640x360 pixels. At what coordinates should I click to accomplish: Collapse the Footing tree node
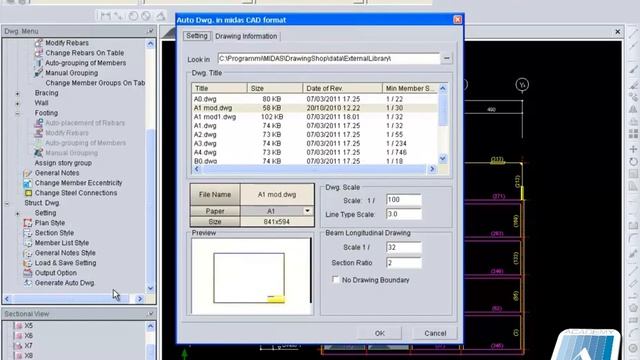coord(18,113)
